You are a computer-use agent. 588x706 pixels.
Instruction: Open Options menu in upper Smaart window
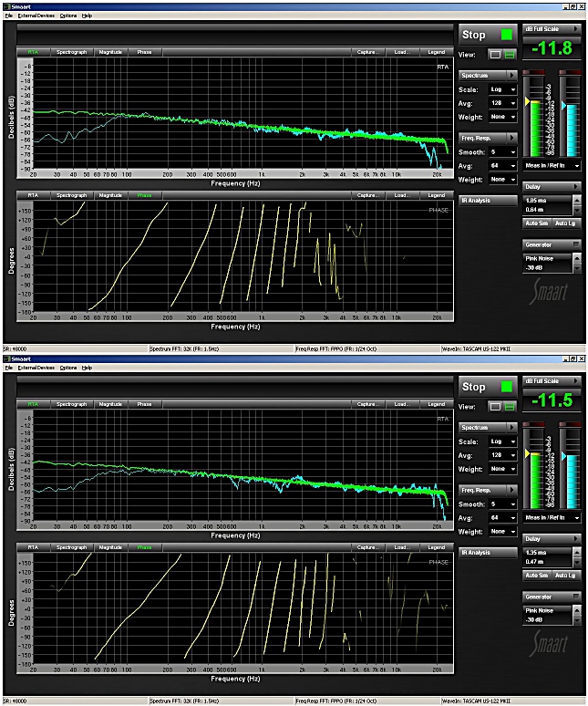(68, 16)
